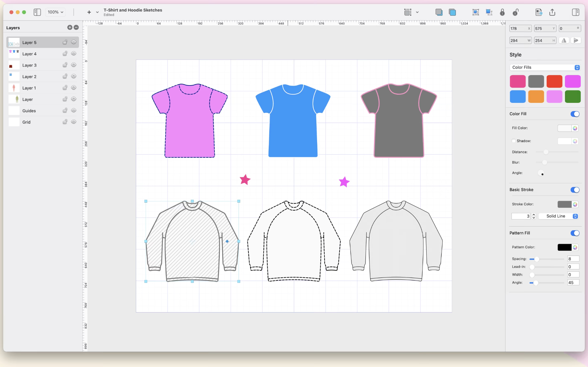Screen dimensions: 588x367
Task: Enable the Shadow checkbox
Action: 514,141
